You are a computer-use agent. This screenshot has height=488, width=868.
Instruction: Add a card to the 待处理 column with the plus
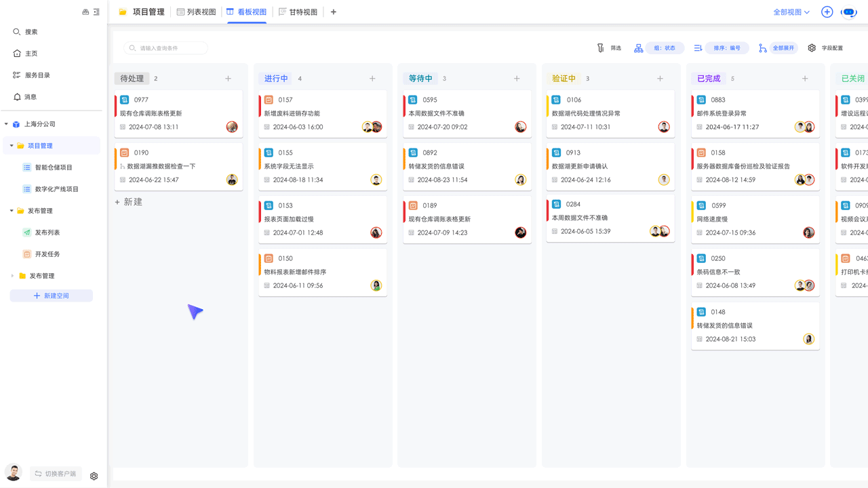coord(228,79)
